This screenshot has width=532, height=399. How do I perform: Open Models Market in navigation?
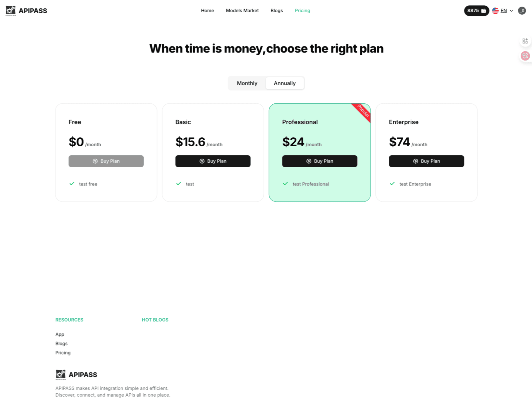[242, 11]
